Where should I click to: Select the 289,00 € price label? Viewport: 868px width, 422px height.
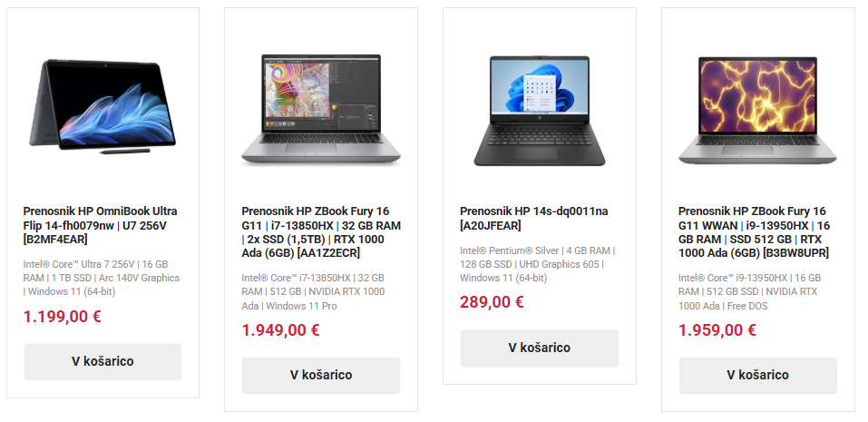(492, 302)
